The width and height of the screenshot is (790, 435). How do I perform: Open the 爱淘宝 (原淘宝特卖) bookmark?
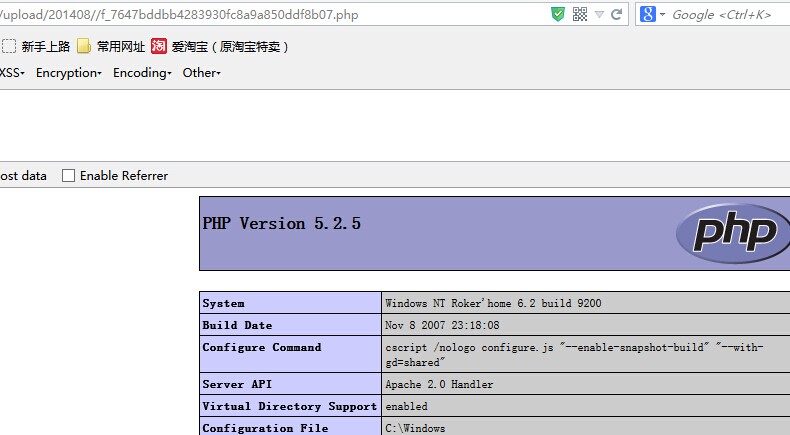pos(220,46)
